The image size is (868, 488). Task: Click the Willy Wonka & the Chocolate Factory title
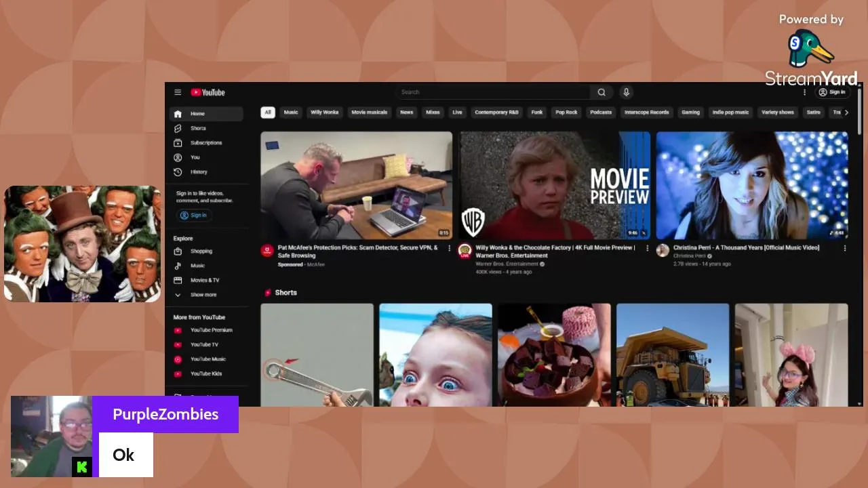[x=555, y=251]
